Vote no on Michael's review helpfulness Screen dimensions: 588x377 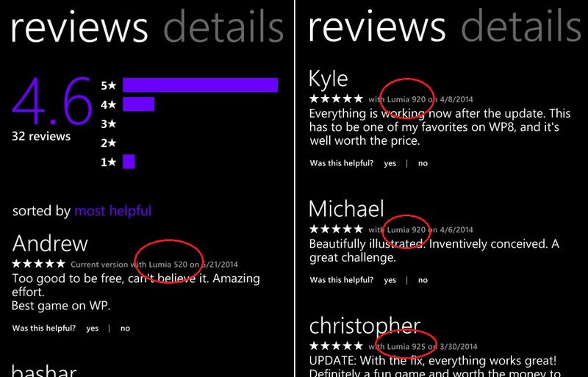pyautogui.click(x=423, y=280)
